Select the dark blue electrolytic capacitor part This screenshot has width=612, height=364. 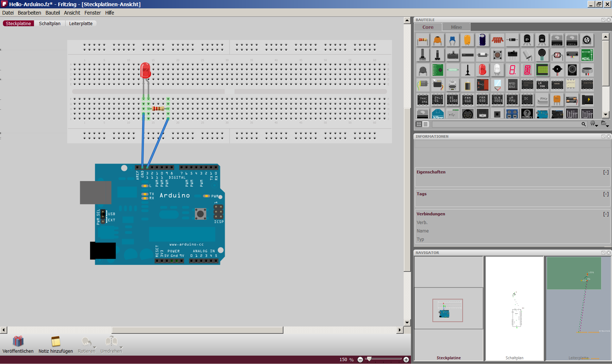[482, 40]
